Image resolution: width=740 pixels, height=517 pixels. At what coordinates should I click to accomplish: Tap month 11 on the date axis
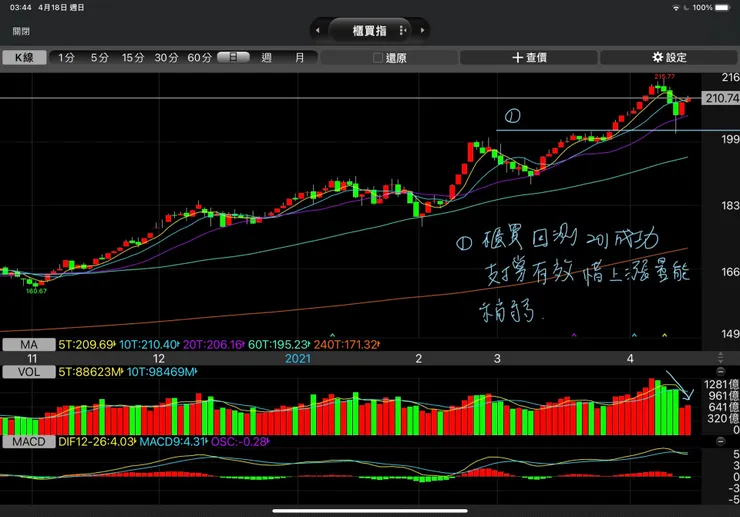(x=32, y=359)
